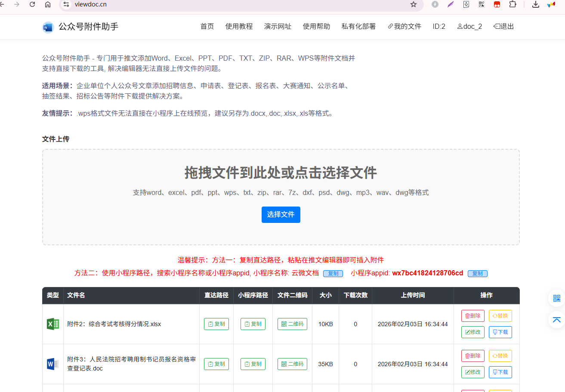Go to browser home page icon
Viewport: 565px width, 392px height.
point(48,4)
